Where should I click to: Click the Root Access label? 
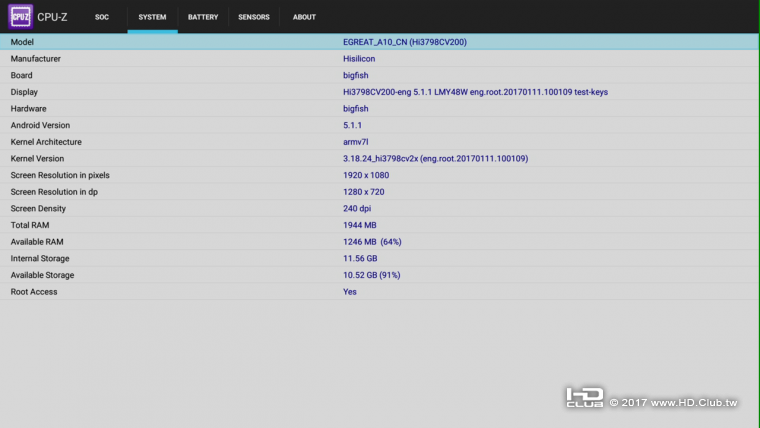coord(34,292)
